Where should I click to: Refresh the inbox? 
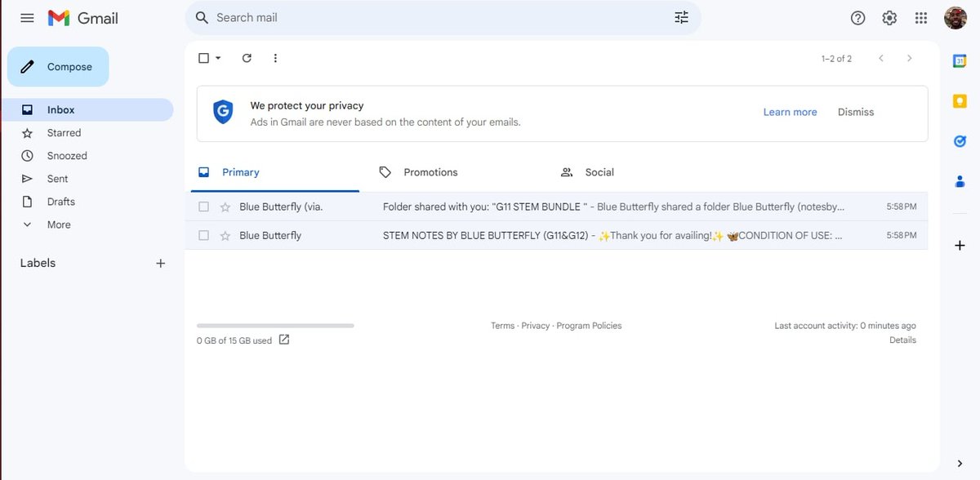point(247,58)
